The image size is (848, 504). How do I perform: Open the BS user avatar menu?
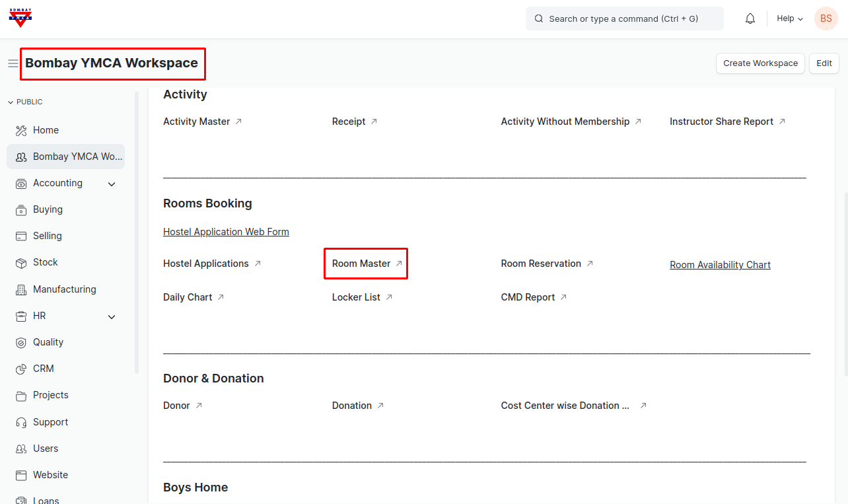[x=826, y=18]
